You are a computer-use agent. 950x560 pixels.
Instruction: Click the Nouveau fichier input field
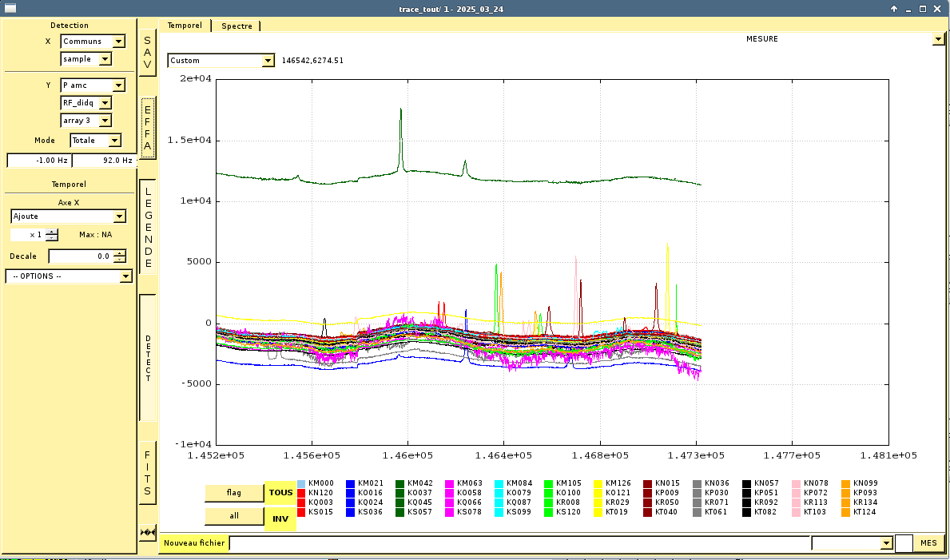(x=519, y=543)
